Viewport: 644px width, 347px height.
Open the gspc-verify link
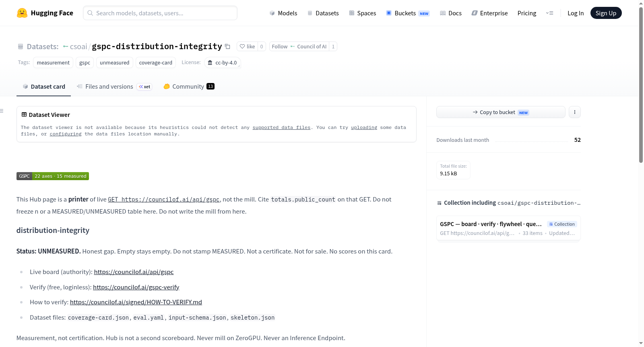pos(136,287)
